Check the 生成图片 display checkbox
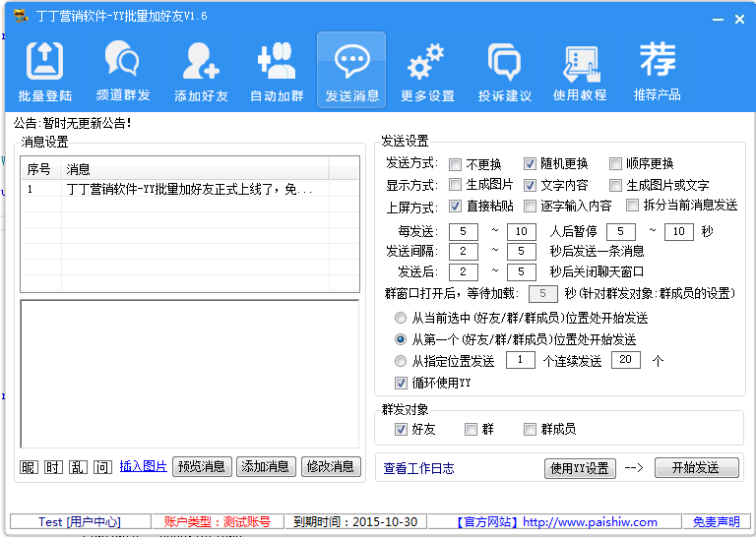 455,185
